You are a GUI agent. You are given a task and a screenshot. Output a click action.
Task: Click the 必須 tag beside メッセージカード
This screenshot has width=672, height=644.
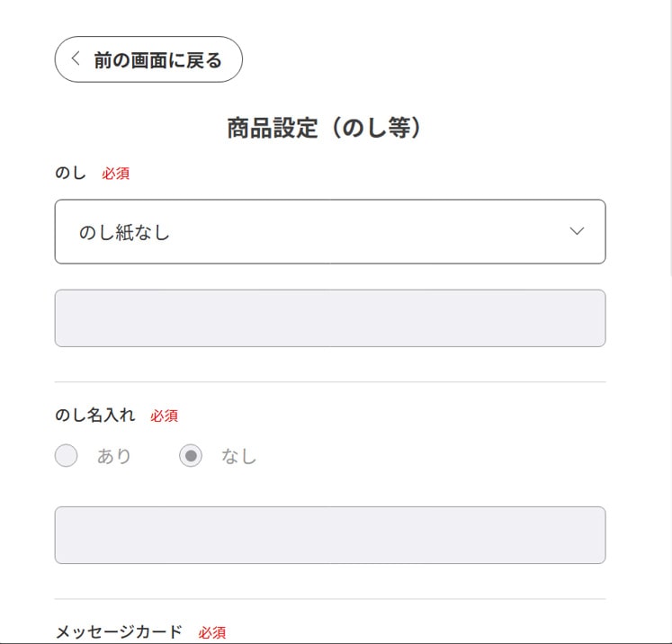tap(212, 633)
